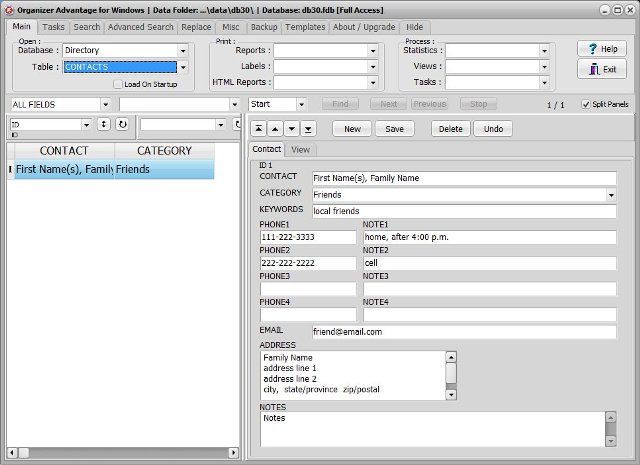640x465 pixels.
Task: Open the Database dropdown showing Directory
Action: click(x=183, y=51)
